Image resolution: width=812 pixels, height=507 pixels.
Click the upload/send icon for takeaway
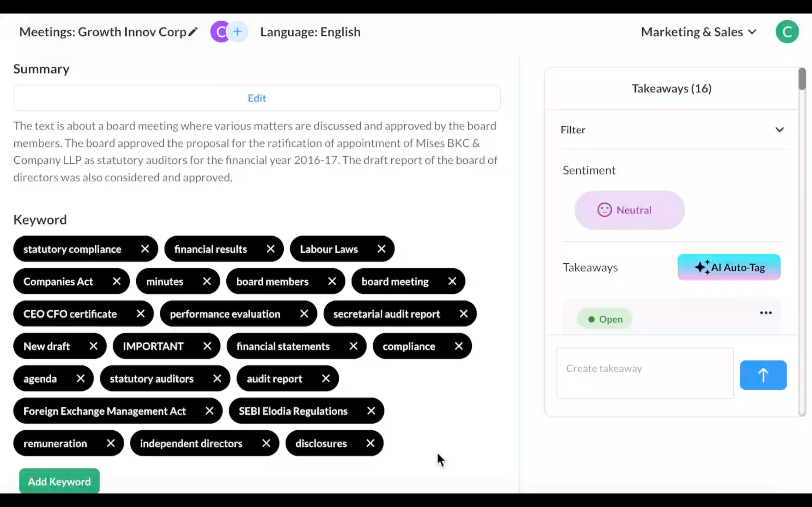tap(764, 374)
